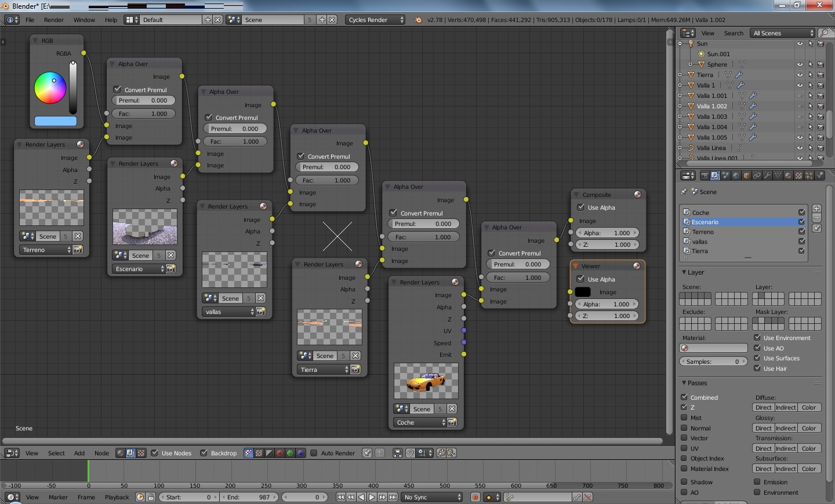Play the animation forward
This screenshot has height=504, width=835.
pyautogui.click(x=372, y=497)
